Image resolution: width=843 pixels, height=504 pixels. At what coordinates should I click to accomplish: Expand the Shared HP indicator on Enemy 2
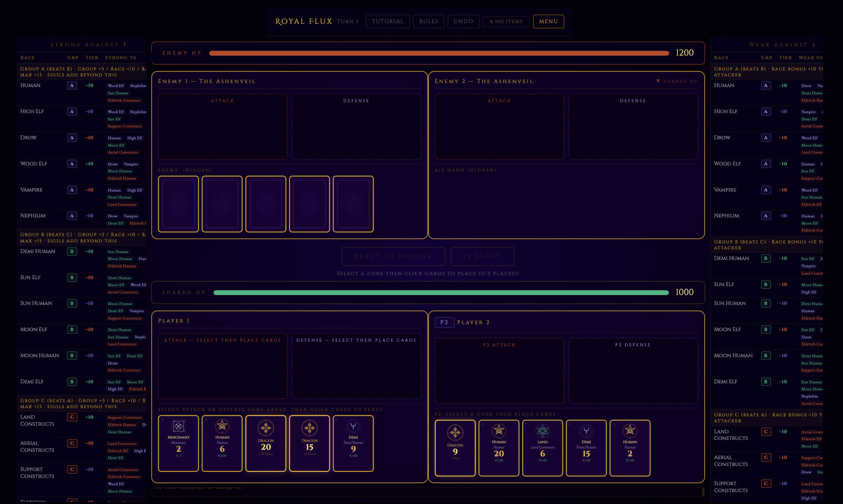click(677, 81)
